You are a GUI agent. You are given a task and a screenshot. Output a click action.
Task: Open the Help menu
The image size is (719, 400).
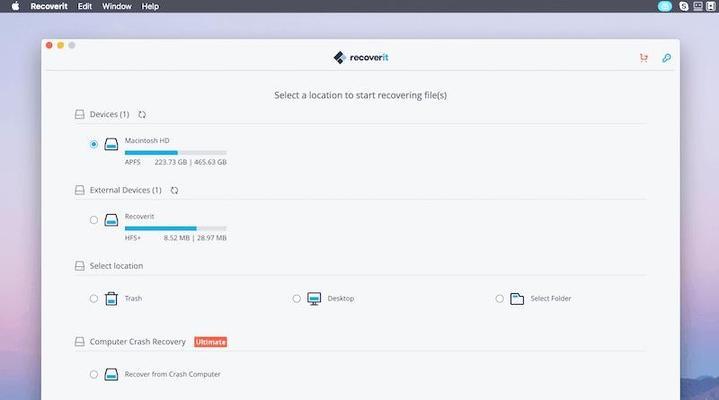[x=150, y=6]
